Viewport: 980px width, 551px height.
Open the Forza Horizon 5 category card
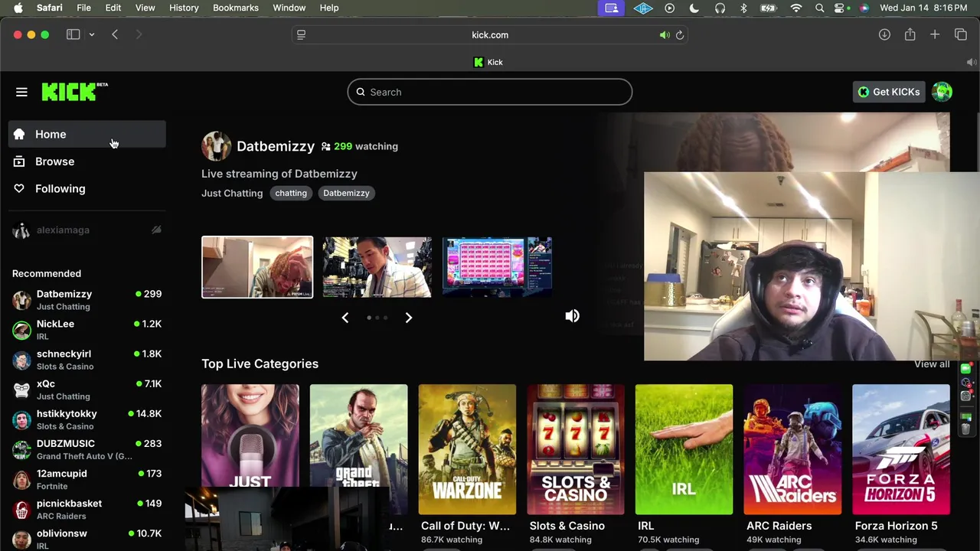pyautogui.click(x=901, y=448)
